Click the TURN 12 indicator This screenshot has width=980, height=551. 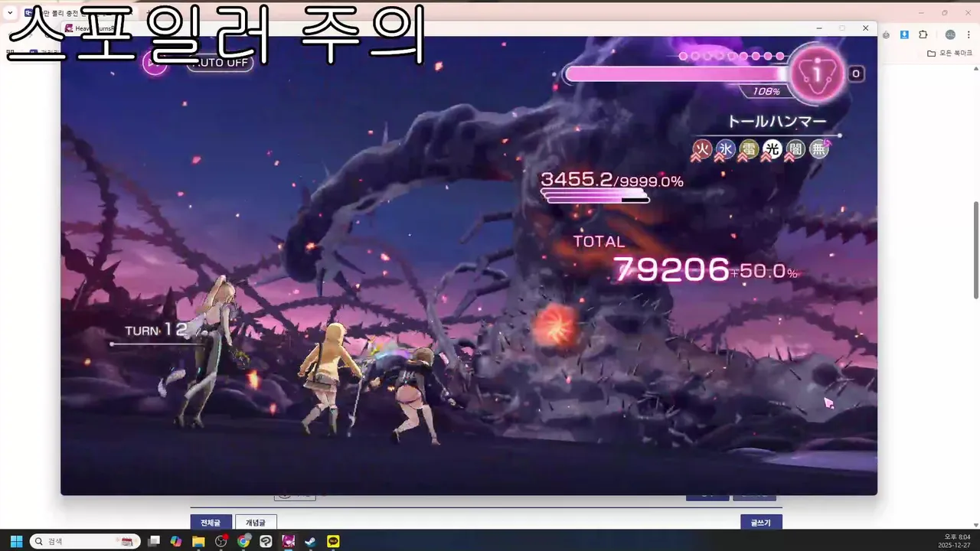point(156,330)
